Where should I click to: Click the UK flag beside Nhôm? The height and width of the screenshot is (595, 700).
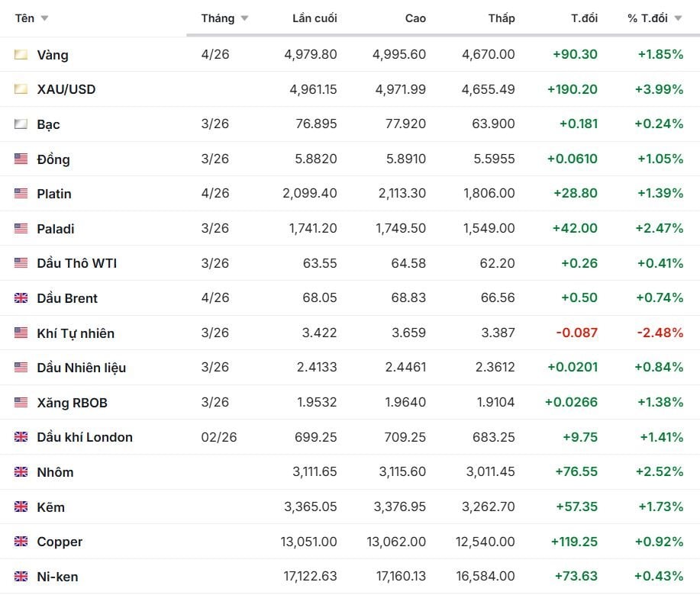tap(21, 472)
